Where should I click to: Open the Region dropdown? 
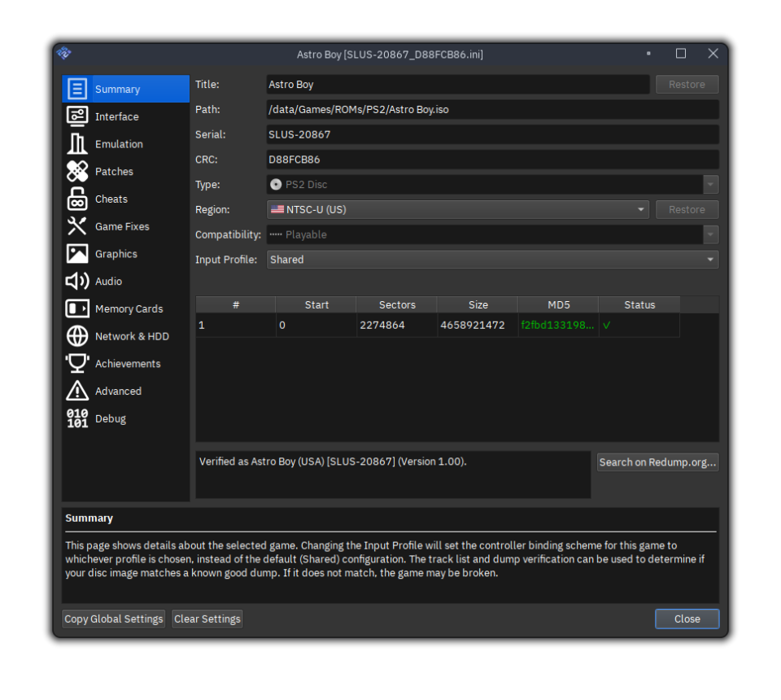(x=641, y=209)
